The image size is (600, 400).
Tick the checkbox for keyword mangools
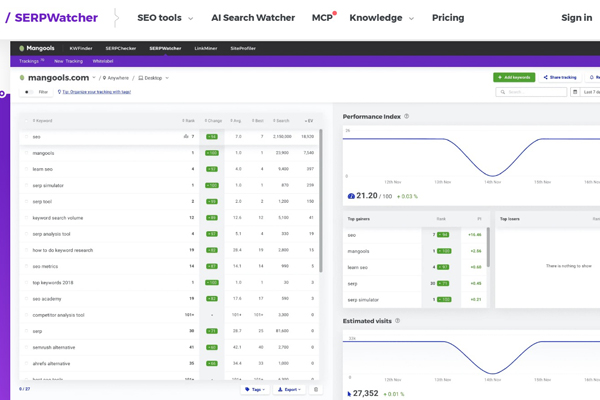point(26,153)
